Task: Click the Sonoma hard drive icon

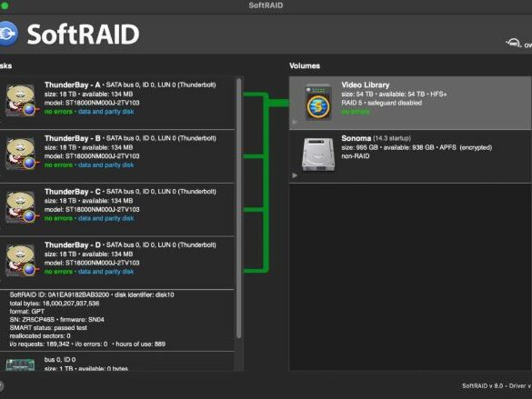Action: point(318,155)
